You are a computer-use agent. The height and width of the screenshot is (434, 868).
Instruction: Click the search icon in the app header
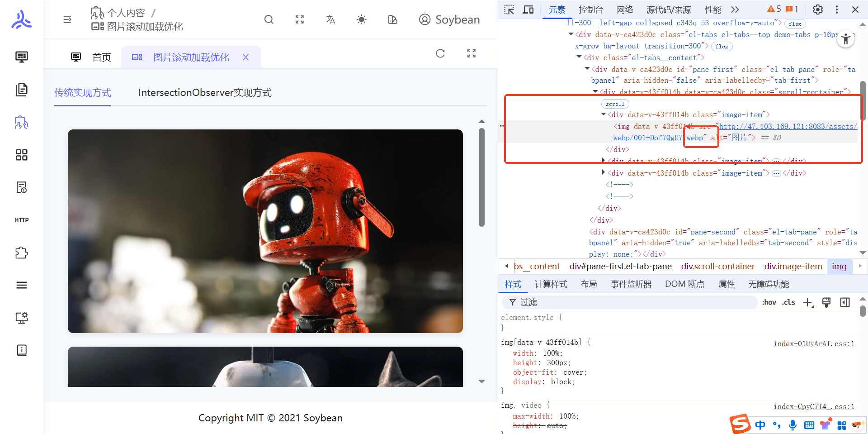(269, 19)
